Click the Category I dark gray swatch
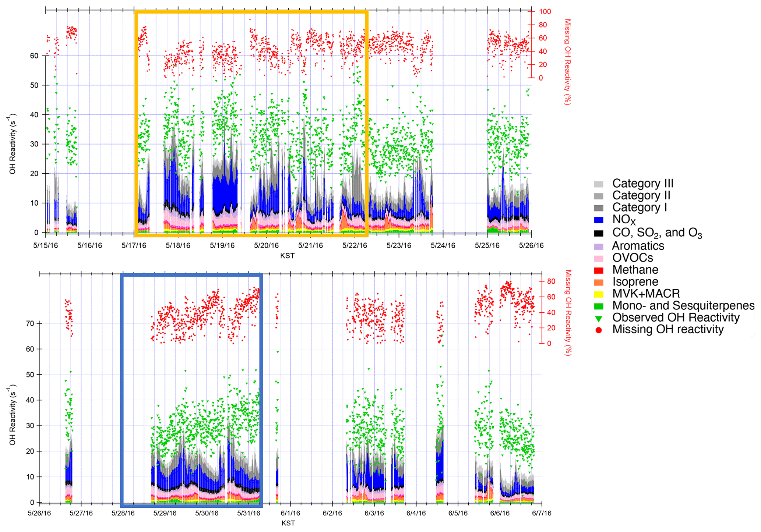The width and height of the screenshot is (761, 532). point(599,208)
